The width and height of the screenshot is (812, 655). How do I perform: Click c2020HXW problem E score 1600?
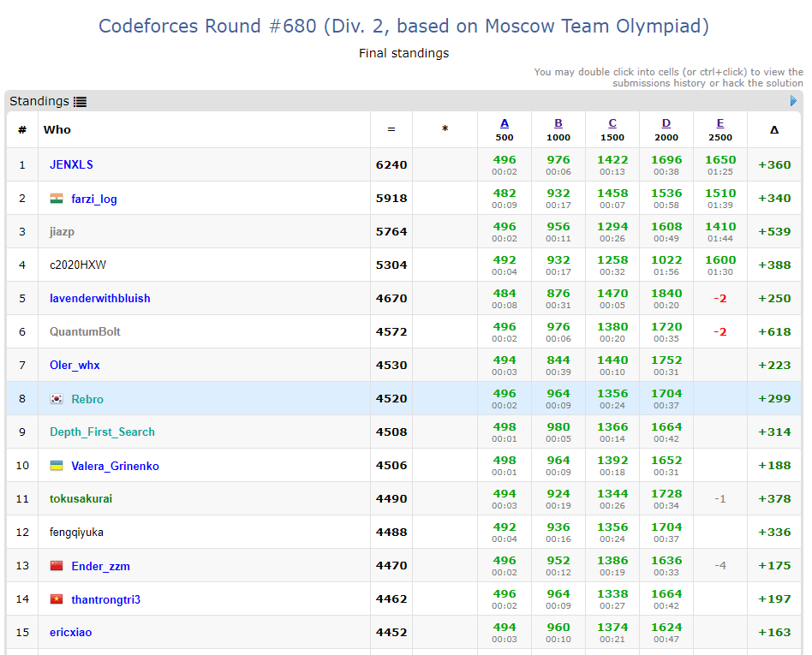(x=719, y=260)
